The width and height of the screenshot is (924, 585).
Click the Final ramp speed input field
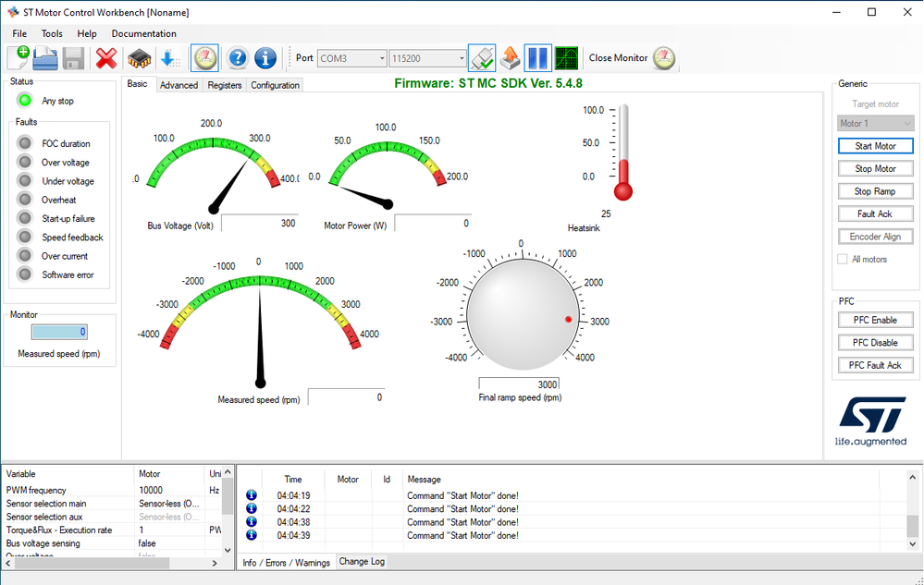coord(519,384)
